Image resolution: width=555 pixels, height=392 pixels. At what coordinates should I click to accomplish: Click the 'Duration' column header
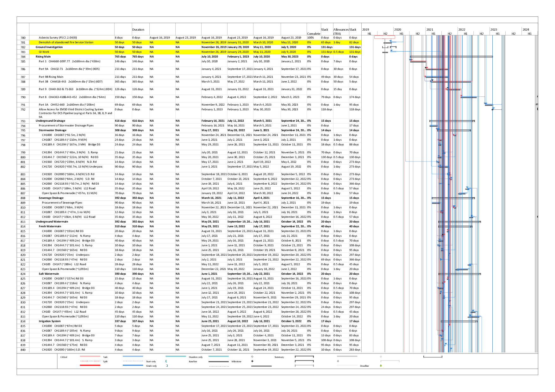coord(138,30)
